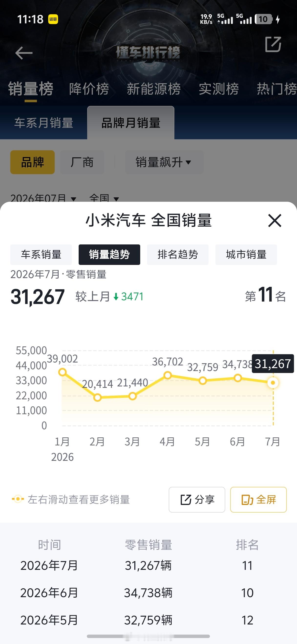Tap the 第11名 ranking text
The height and width of the screenshot is (644, 297).
coord(265,295)
